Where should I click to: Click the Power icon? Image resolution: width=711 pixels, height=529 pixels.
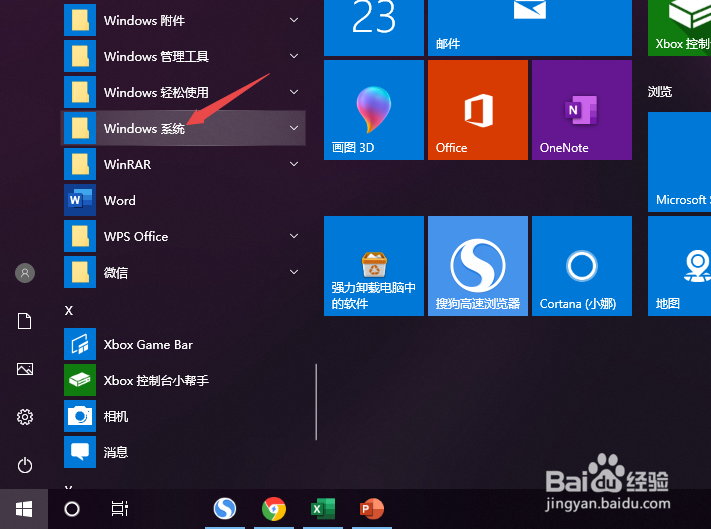tap(25, 465)
